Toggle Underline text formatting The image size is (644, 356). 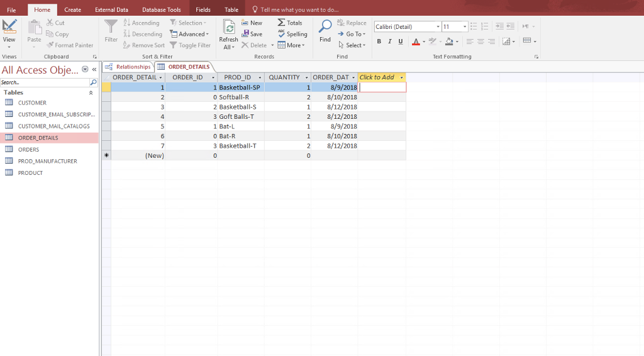[401, 42]
